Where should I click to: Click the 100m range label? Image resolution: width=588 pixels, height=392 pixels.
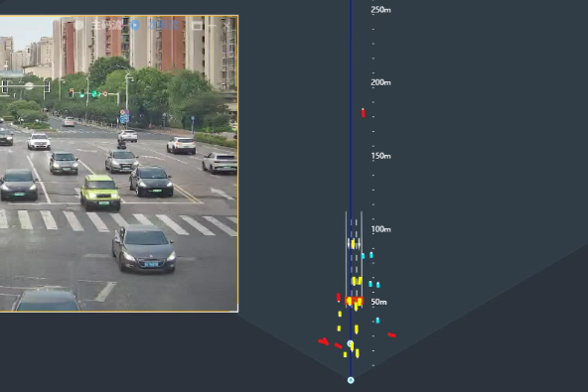380,229
